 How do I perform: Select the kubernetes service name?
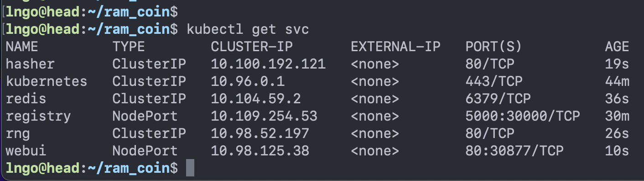tap(47, 81)
